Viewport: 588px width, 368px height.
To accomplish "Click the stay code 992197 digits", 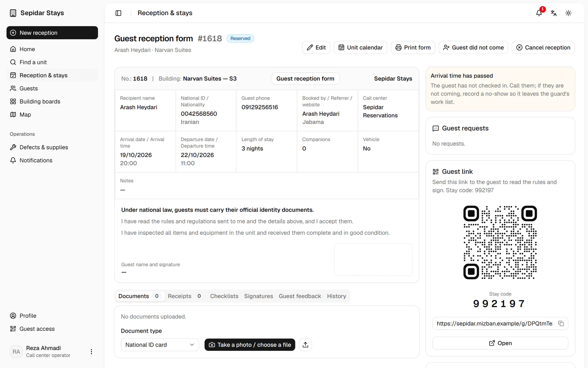I will [499, 304].
